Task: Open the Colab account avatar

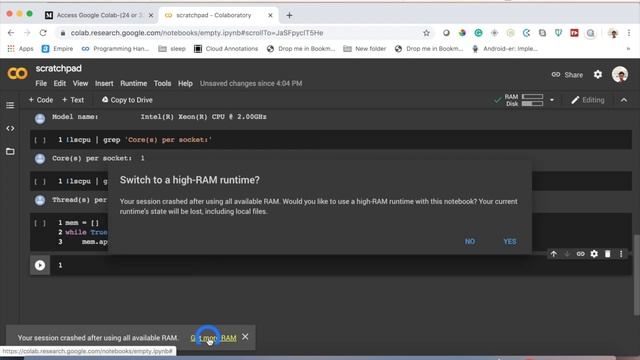Action: coord(620,75)
